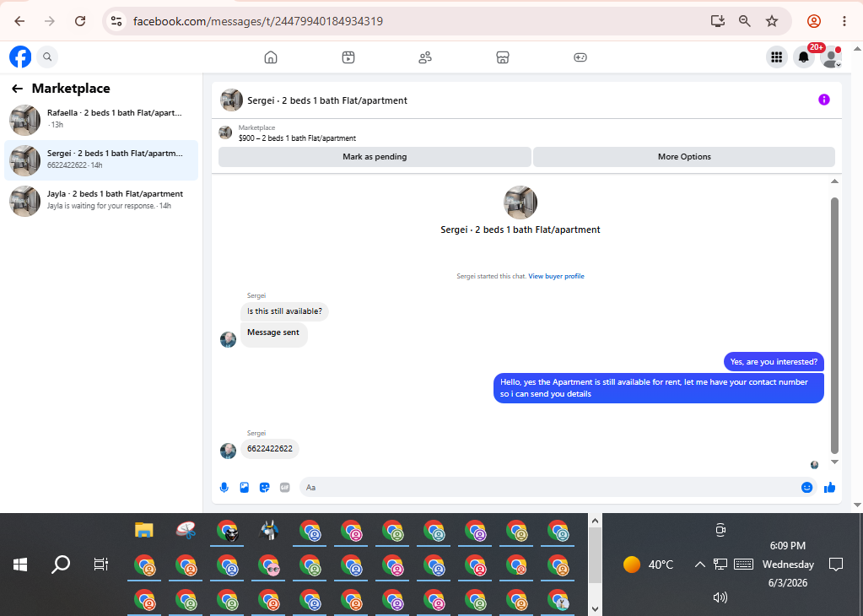Open the Windows Start menu
Screen dimensions: 863x616
(20, 565)
